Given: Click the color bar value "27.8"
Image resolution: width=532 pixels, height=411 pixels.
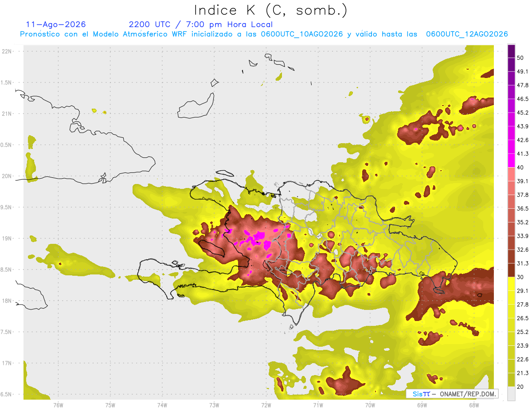Looking at the screenshot, I should (522, 305).
